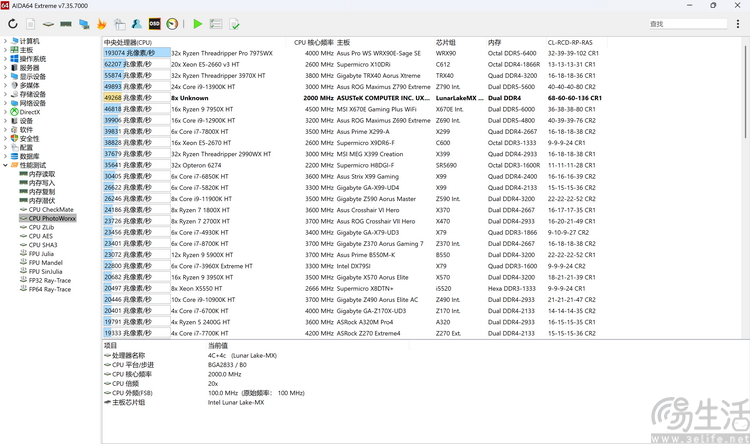This screenshot has height=444, width=750.
Task: Expand the 多媒体 tree node
Action: click(x=5, y=85)
